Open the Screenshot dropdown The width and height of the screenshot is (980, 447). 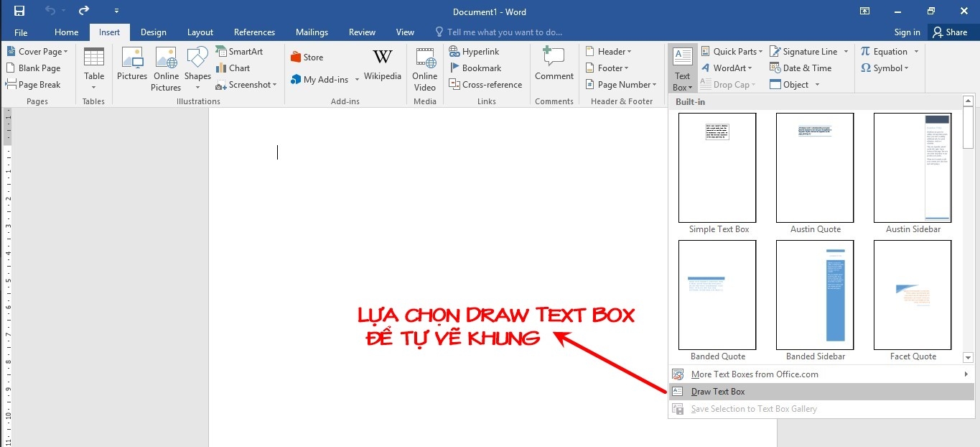246,85
